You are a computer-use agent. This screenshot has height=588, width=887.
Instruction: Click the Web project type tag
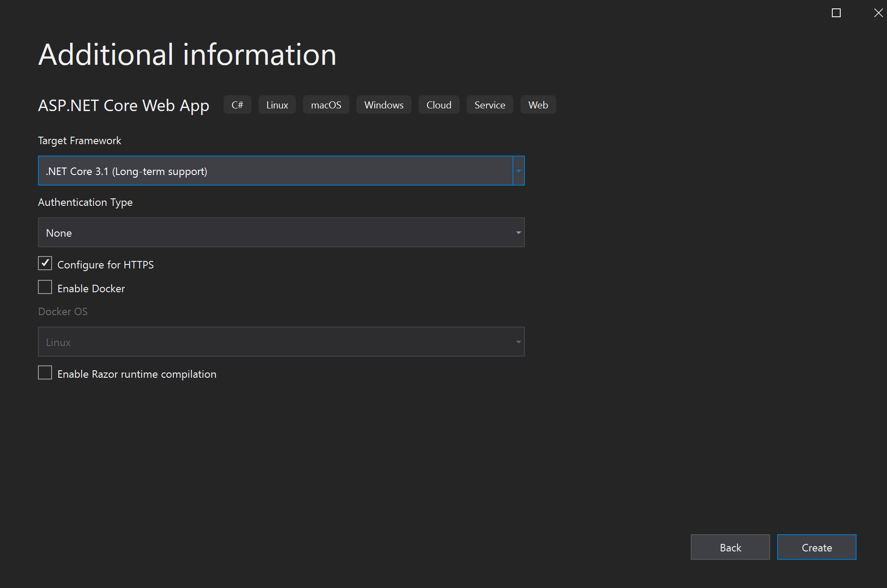tap(538, 105)
